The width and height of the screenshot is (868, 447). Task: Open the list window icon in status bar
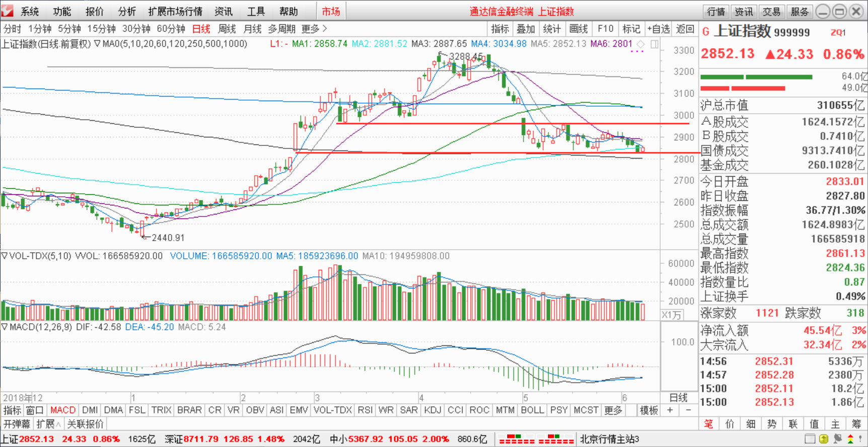810,439
